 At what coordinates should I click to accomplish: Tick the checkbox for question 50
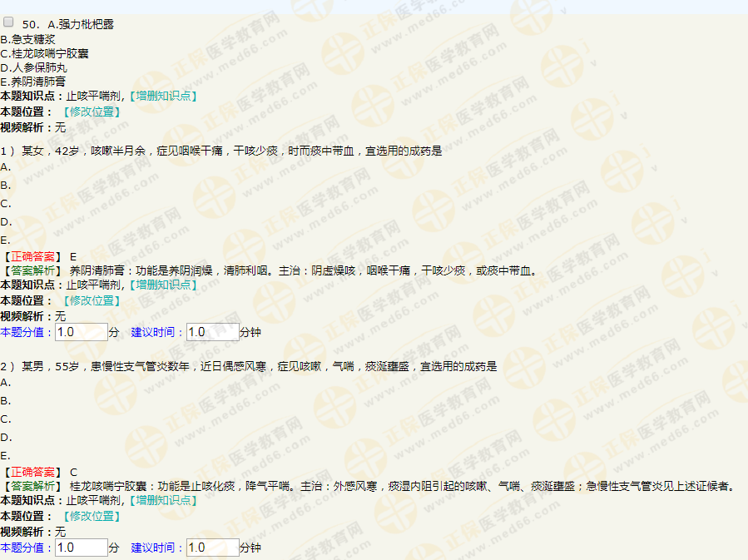point(9,22)
